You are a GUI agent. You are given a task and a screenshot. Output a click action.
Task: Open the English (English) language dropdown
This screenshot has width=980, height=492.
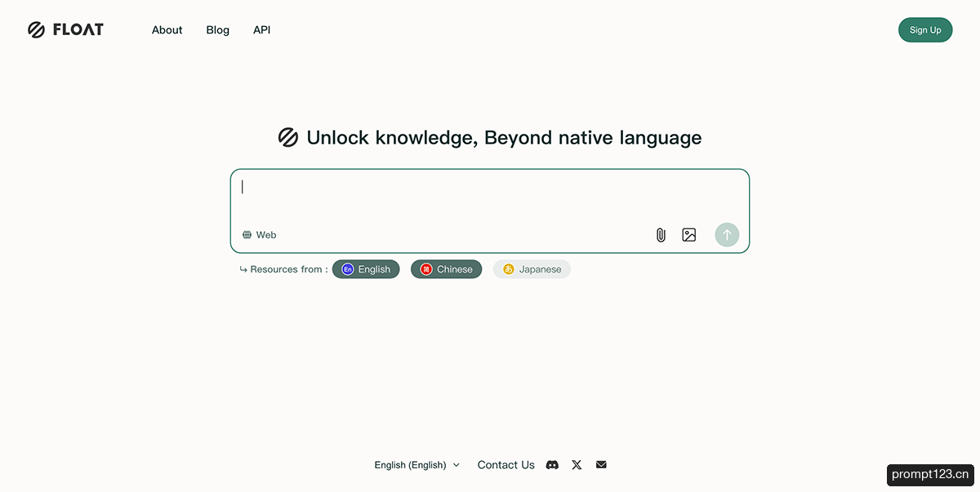[x=417, y=465]
